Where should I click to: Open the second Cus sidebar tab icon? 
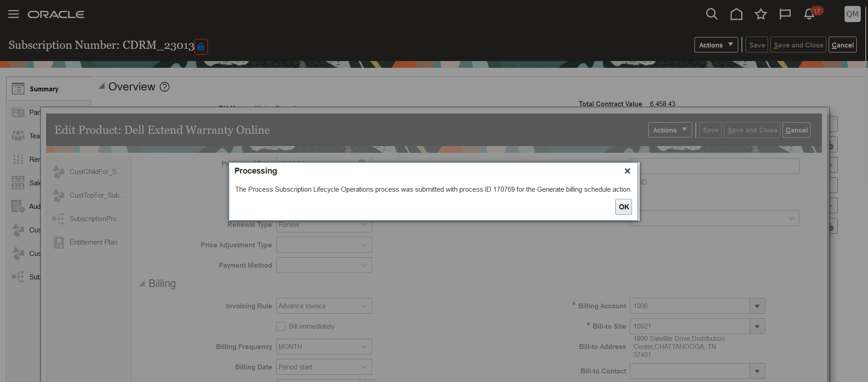pos(18,253)
